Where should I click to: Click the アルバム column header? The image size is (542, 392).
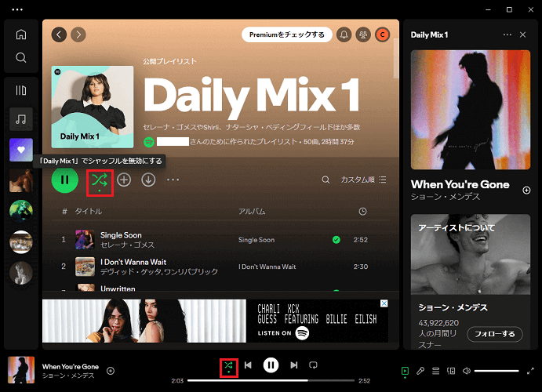[x=252, y=211]
